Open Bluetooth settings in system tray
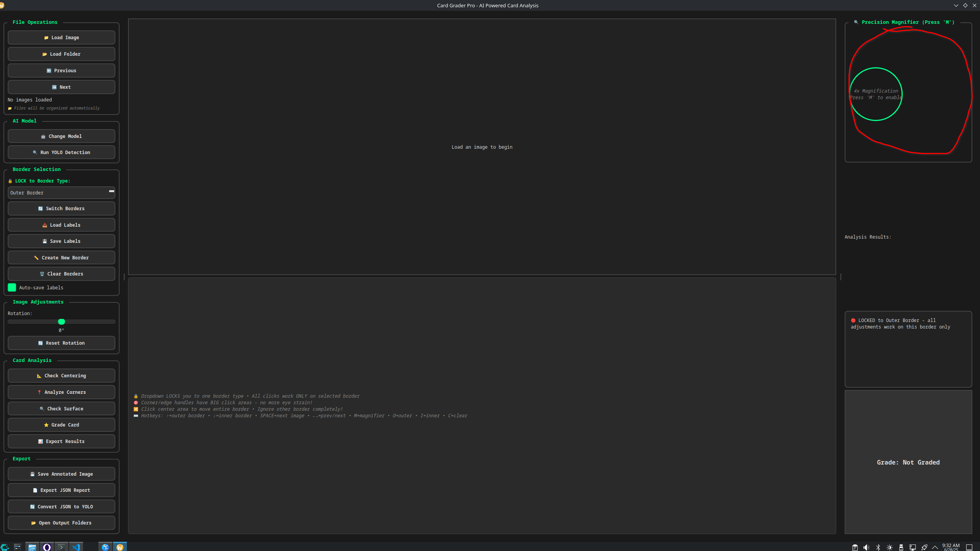 click(x=878, y=547)
